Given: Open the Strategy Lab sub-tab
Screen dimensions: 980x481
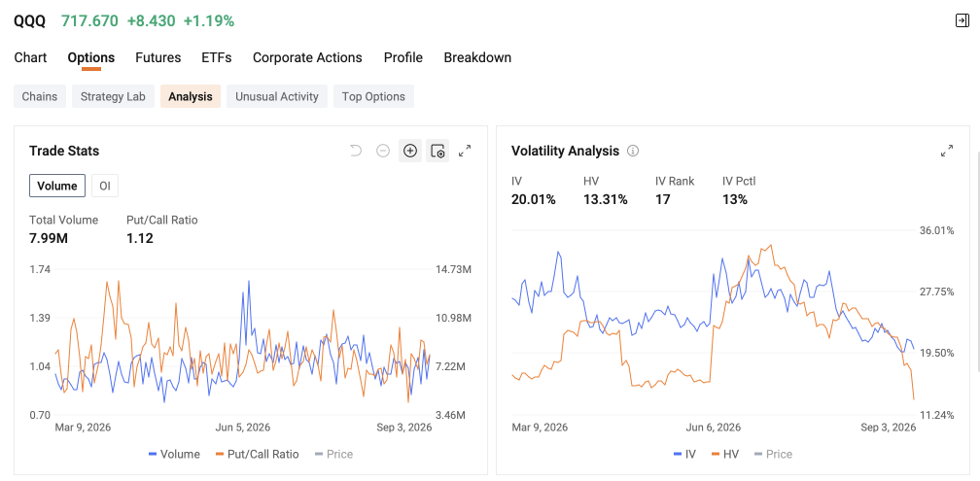Looking at the screenshot, I should 113,96.
